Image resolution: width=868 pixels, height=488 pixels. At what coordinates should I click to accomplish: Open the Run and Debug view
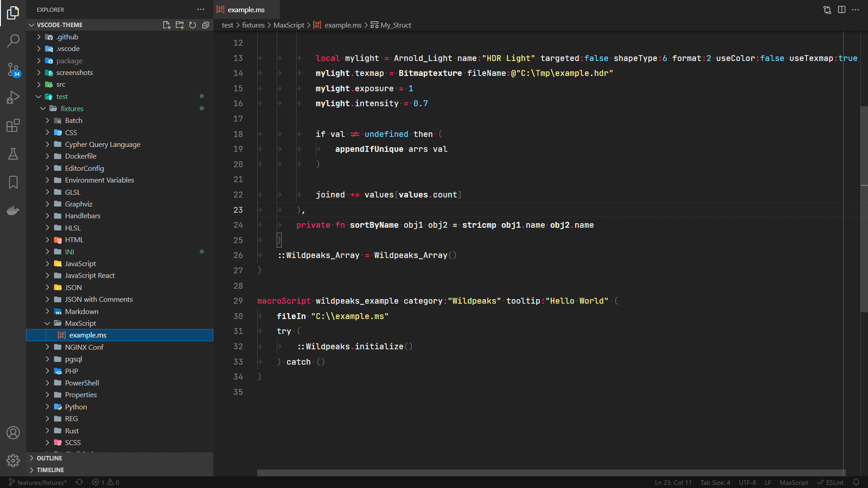13,97
